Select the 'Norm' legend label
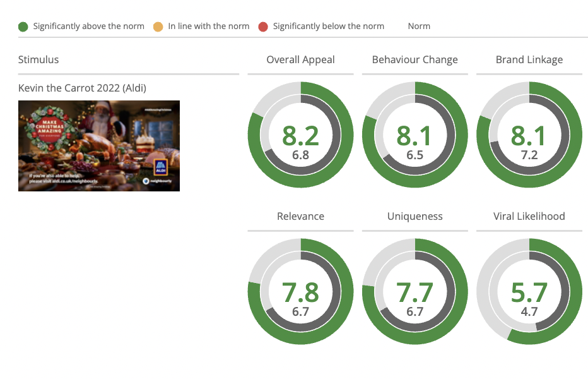Screen dimensions: 588x379 (x=419, y=27)
